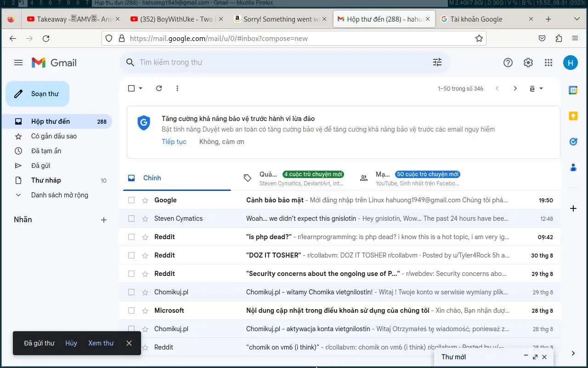Viewport: 588px width, 368px height.
Task: Tick the checkbox for Google email
Action: click(x=131, y=200)
